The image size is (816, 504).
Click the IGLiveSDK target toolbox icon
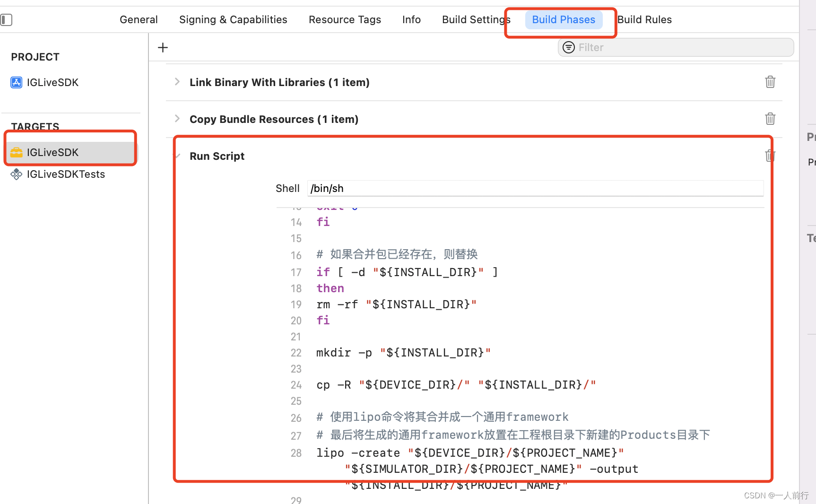coord(17,152)
